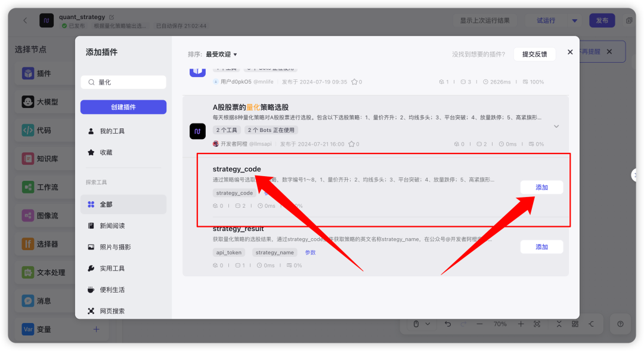The height and width of the screenshot is (351, 644).
Task: Click the 创建插件 button
Action: tap(123, 107)
